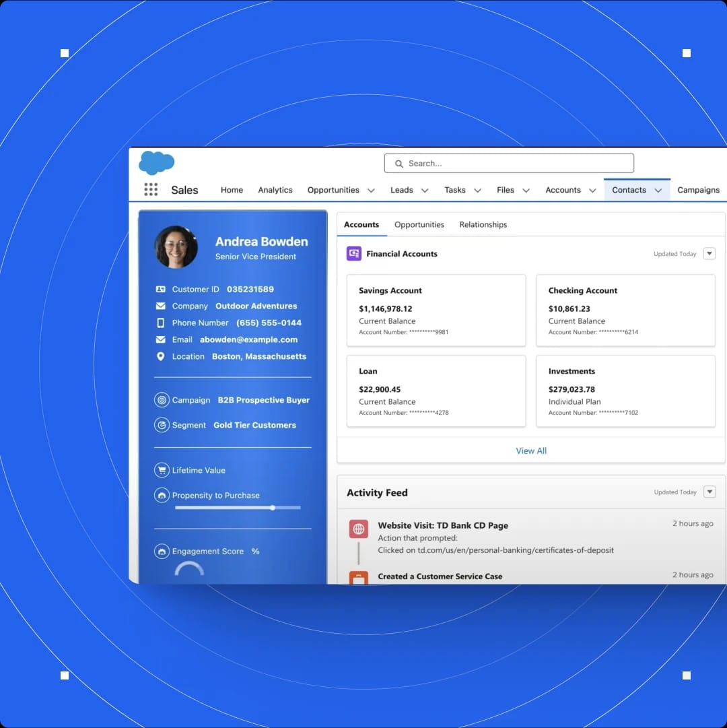Click the briefcase icon on the Customer Service Case

point(358,577)
